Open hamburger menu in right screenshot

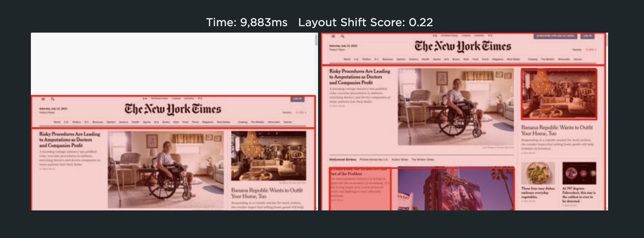click(x=333, y=36)
